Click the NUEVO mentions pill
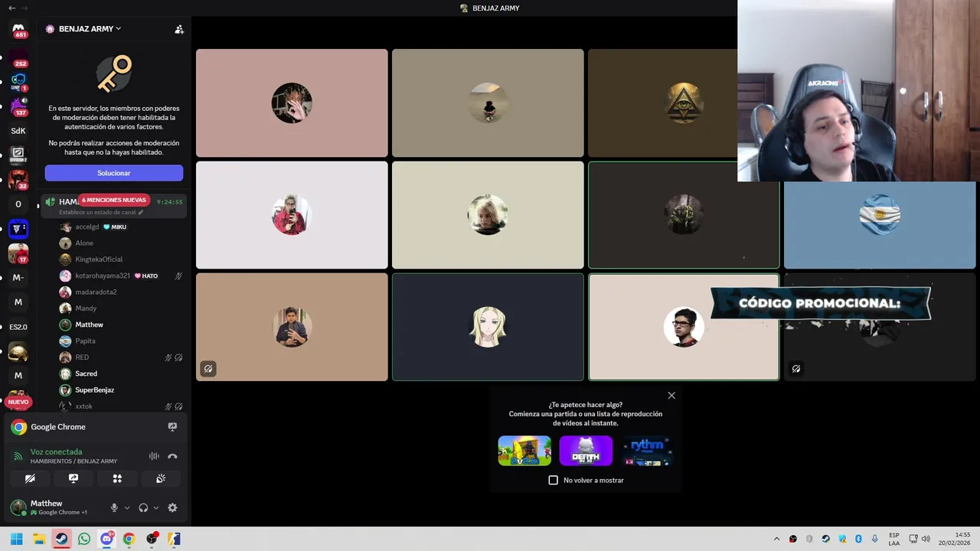 tap(18, 402)
